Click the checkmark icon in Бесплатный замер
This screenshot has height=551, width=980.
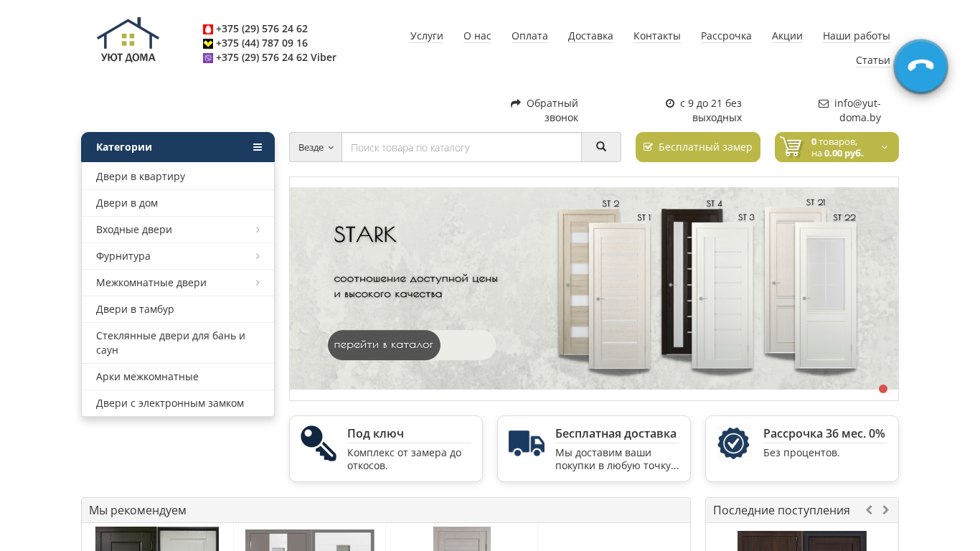[x=649, y=147]
